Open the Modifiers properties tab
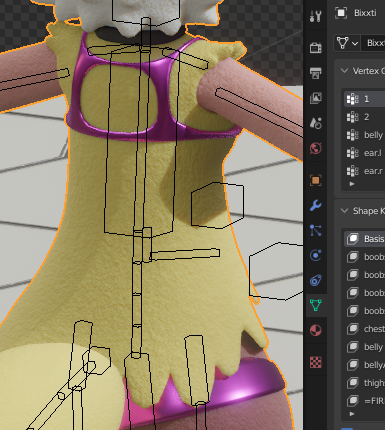 click(x=315, y=205)
